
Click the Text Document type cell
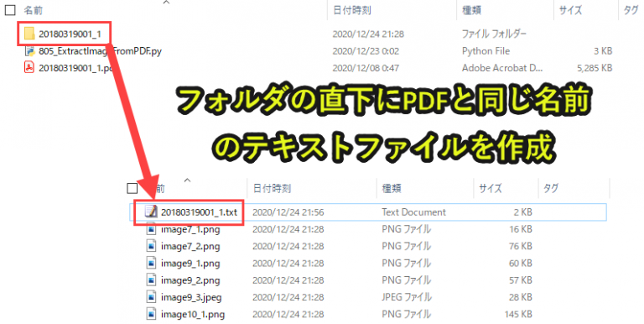pos(413,212)
